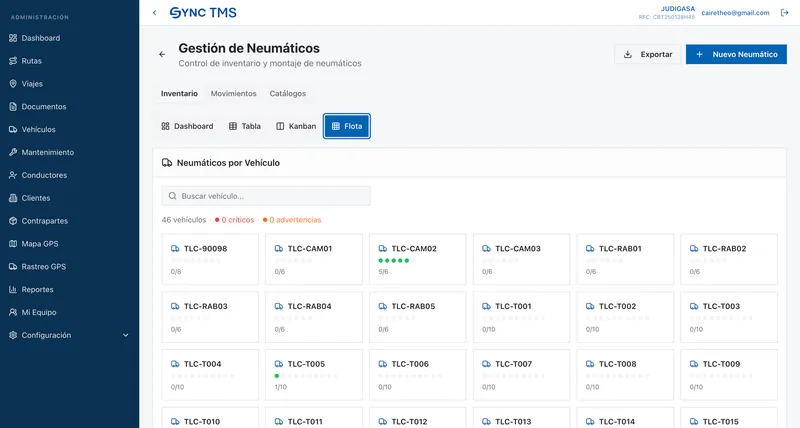This screenshot has height=428, width=800.
Task: Click the Clientes building icon
Action: 13,198
